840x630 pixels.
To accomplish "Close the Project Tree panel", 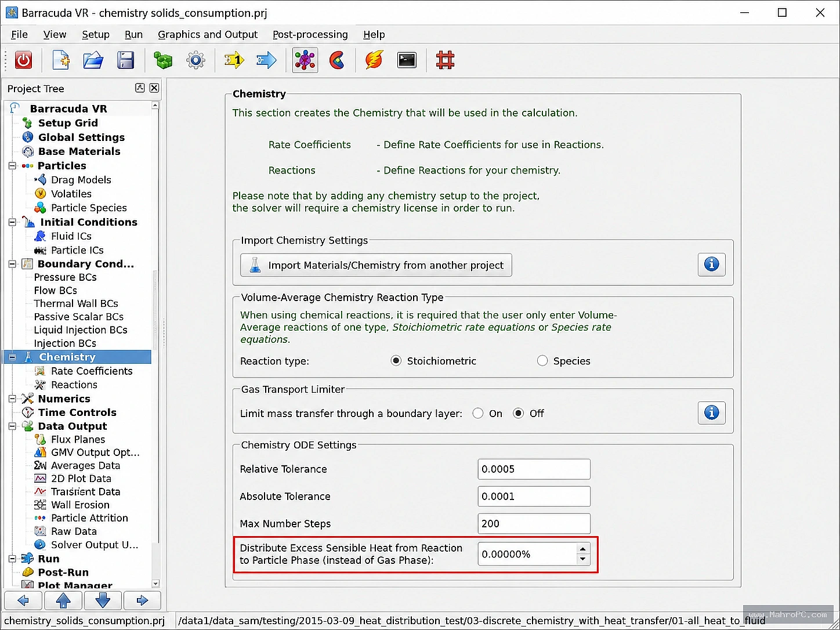I will pyautogui.click(x=154, y=88).
